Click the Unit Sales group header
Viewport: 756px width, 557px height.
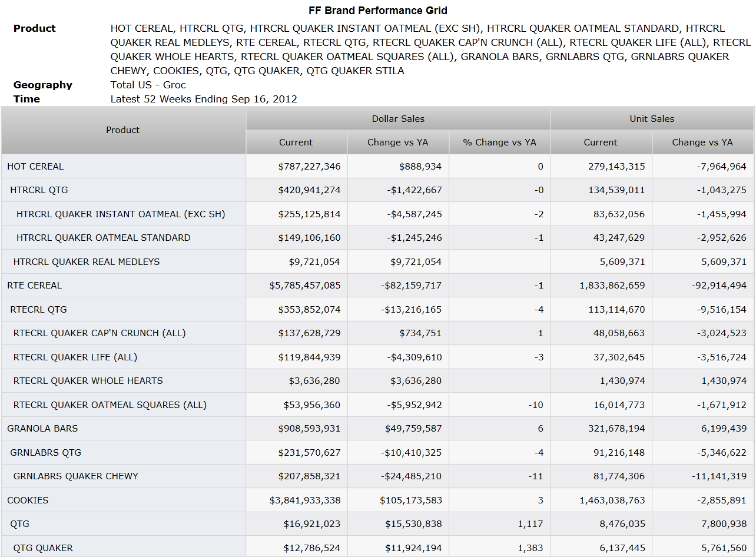coord(652,118)
